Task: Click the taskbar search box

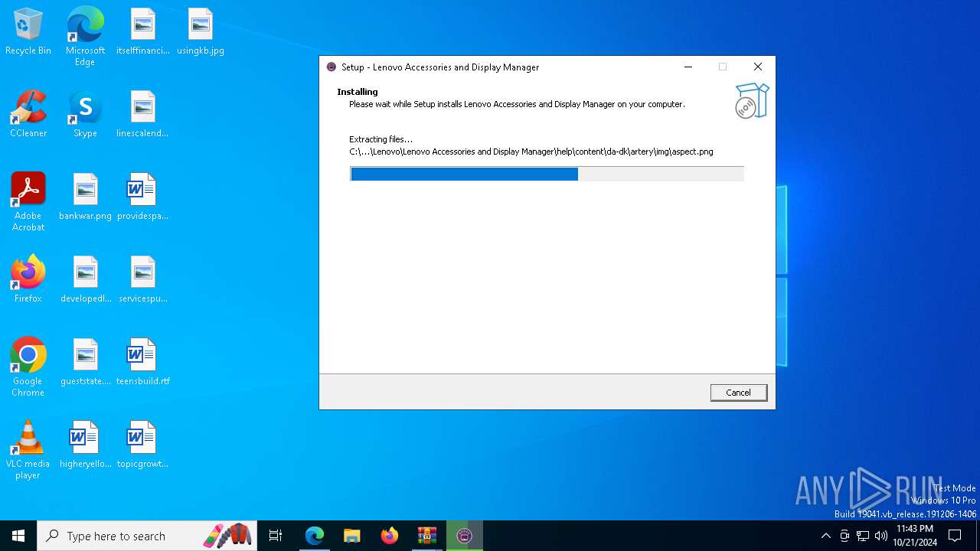Action: coord(147,536)
